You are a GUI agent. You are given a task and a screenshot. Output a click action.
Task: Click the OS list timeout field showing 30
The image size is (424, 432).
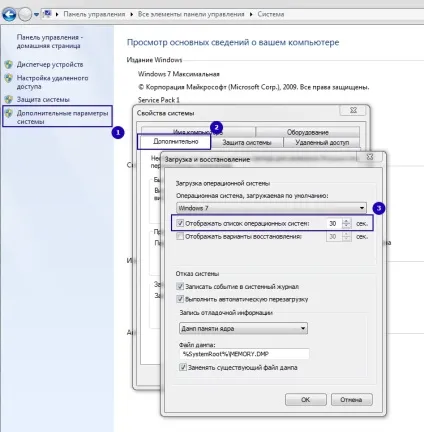334,223
